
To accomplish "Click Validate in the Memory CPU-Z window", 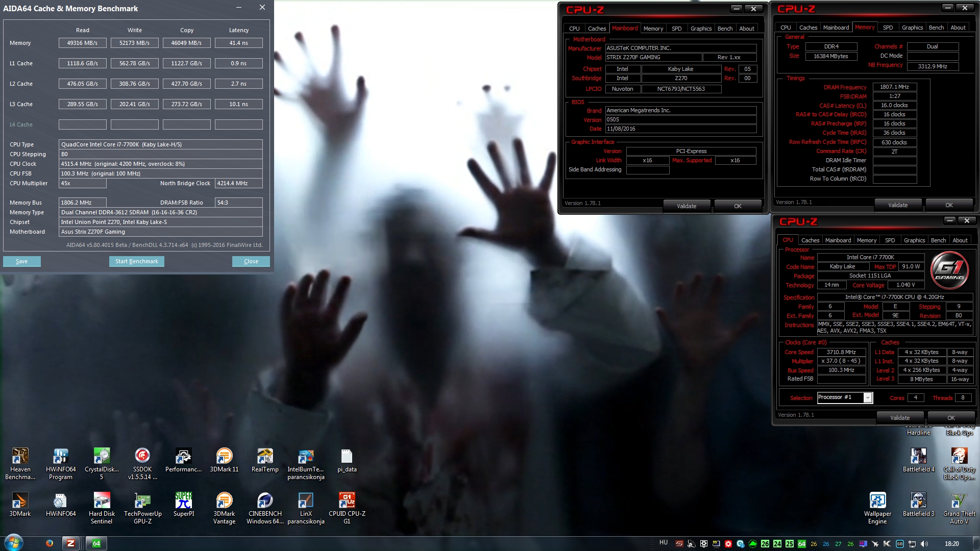I will point(898,205).
